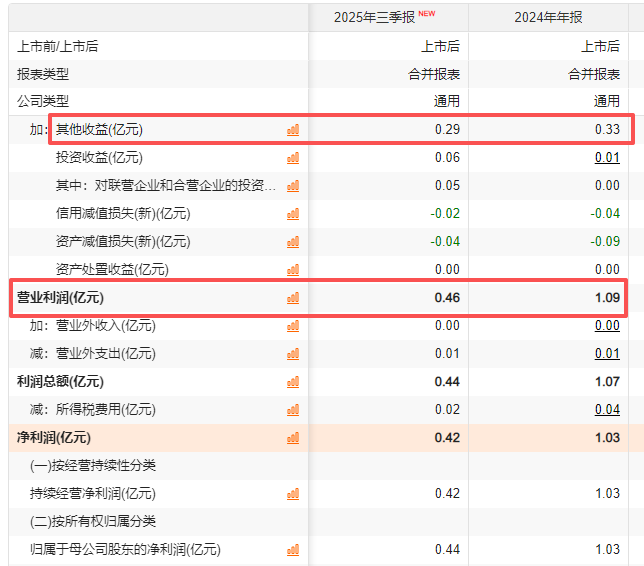This screenshot has width=644, height=566.
Task: Open chart icon for 营业利润 row
Action: pyautogui.click(x=293, y=298)
